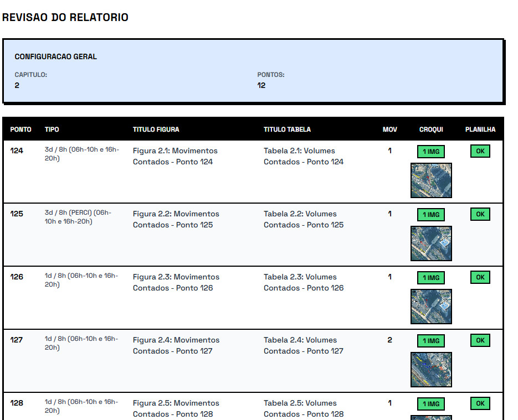Click the OK planilha badge for Ponto 125
The image size is (518, 420).
coord(480,214)
